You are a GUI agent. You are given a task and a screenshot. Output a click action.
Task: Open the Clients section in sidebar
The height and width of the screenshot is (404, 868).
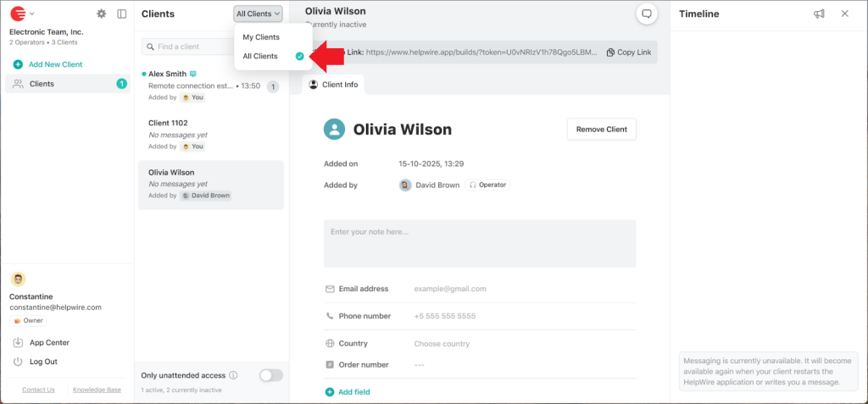click(68, 84)
